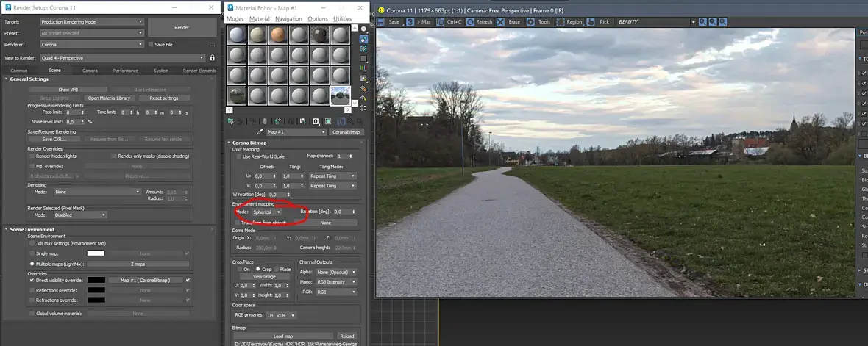Select the Single map radio button
868x346 pixels.
[32, 253]
